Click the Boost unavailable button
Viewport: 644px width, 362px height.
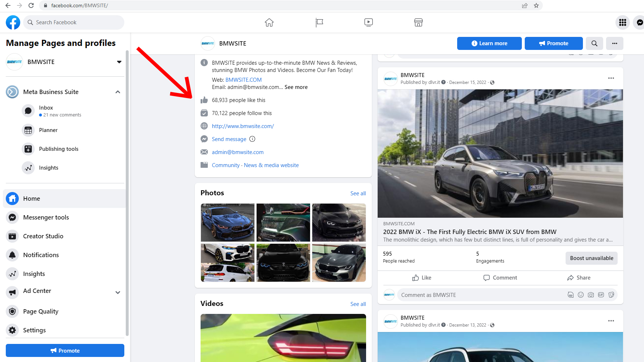click(592, 258)
